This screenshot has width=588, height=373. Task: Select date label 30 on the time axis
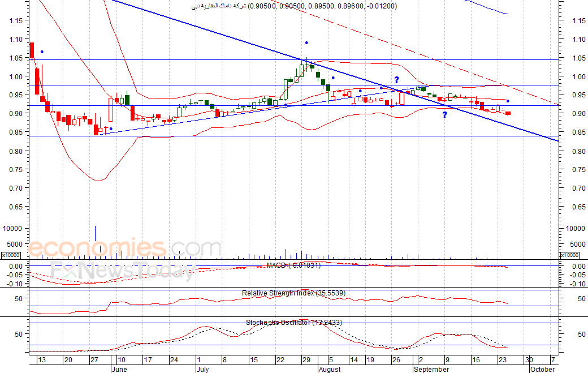coord(529,360)
